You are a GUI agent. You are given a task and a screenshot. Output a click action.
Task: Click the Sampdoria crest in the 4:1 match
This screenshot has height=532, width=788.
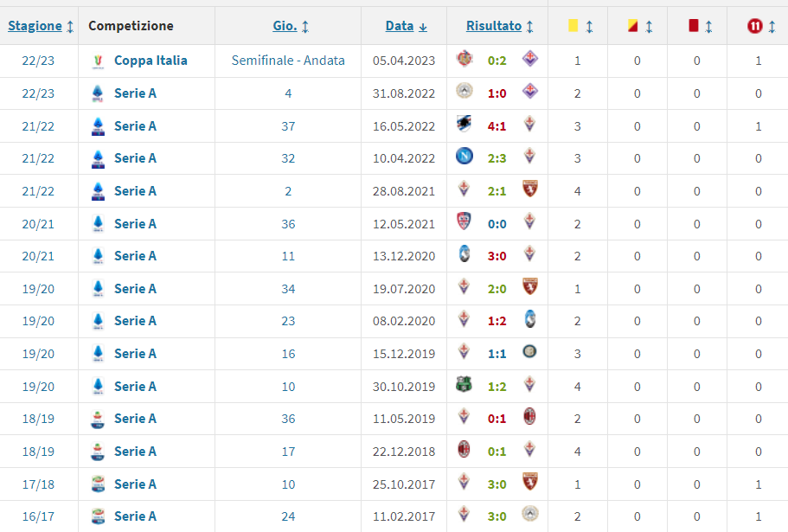pos(464,125)
